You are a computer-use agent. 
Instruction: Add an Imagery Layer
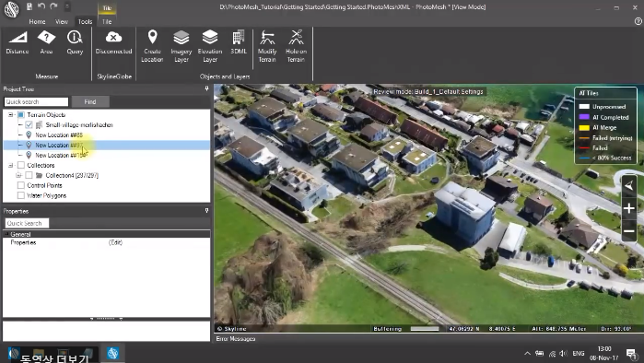pyautogui.click(x=181, y=46)
